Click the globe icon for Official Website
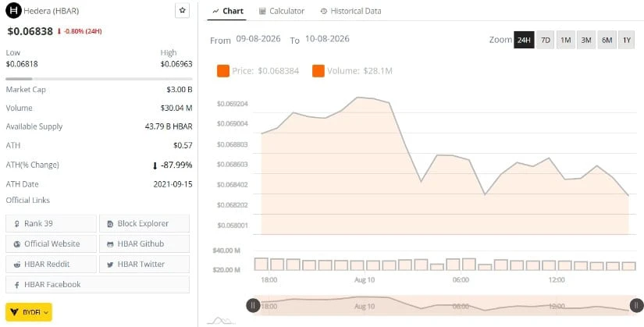The image size is (644, 327). coord(17,244)
